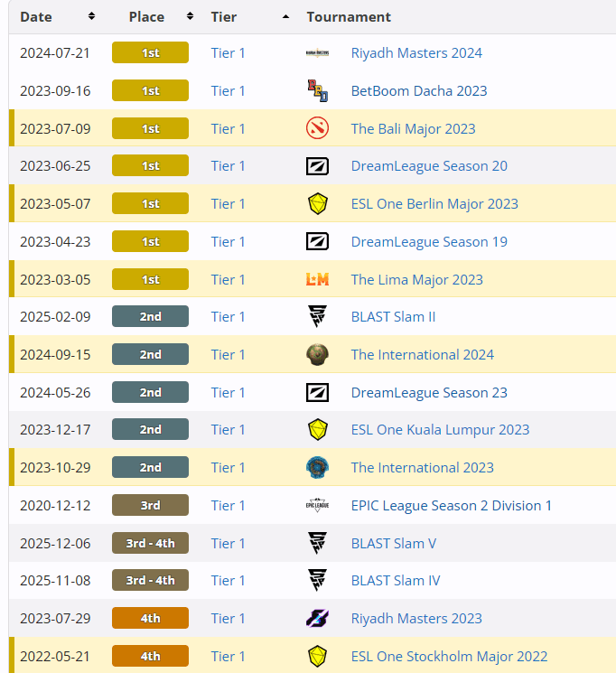The width and height of the screenshot is (616, 673).
Task: Click the Lima Major LM logo icon
Action: pos(317,279)
